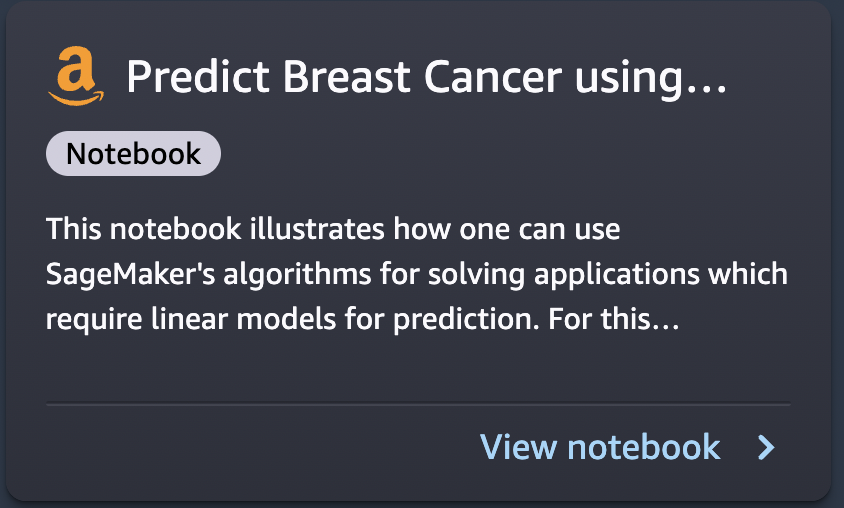This screenshot has width=844, height=508.
Task: Click empty card area left of View notebook
Action: 258,447
